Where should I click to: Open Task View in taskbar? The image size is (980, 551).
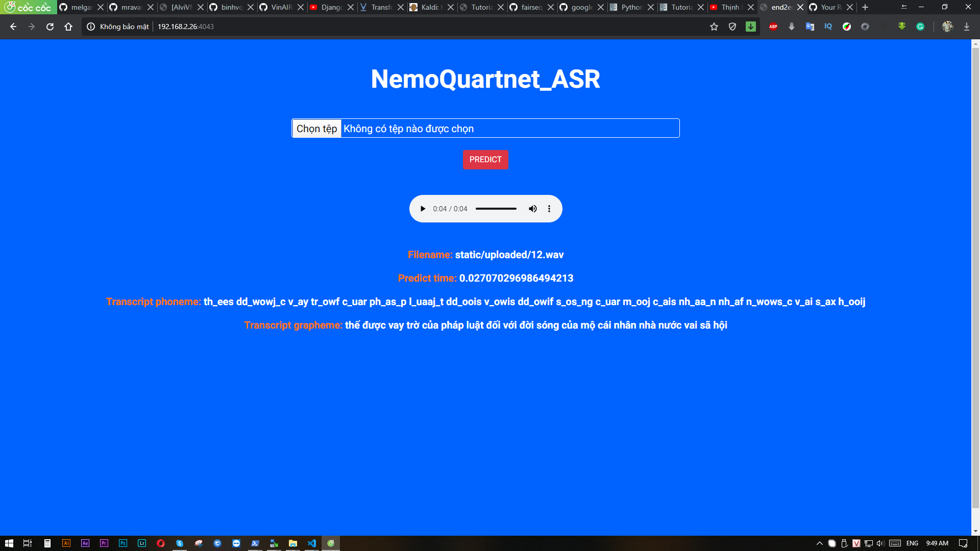click(x=28, y=543)
